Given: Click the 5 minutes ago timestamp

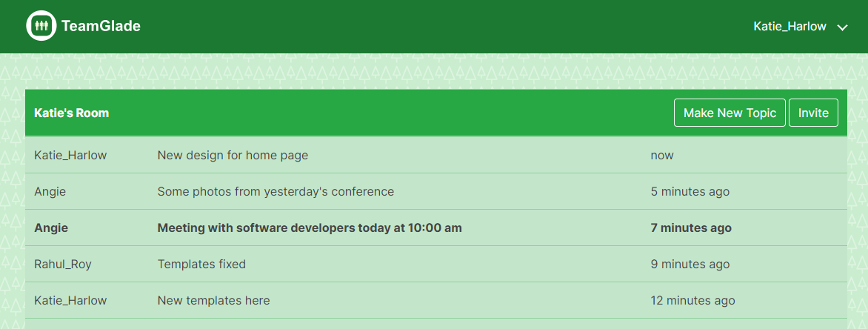Looking at the screenshot, I should point(690,192).
